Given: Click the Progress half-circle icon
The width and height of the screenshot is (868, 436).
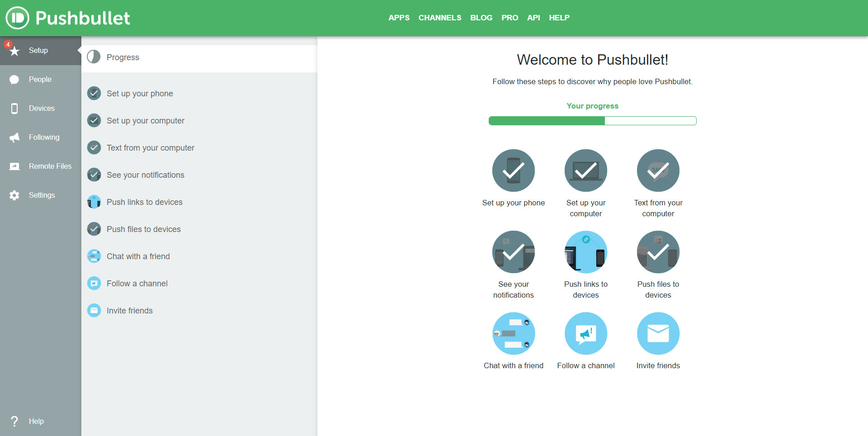Looking at the screenshot, I should [x=94, y=57].
